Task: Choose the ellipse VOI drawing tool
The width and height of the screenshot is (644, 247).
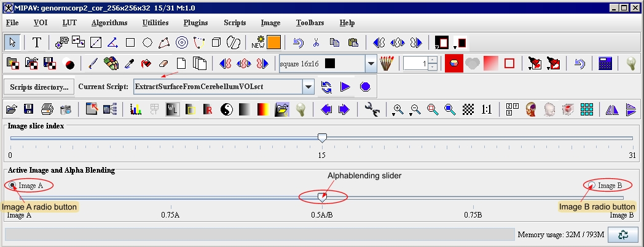Action: (x=147, y=42)
